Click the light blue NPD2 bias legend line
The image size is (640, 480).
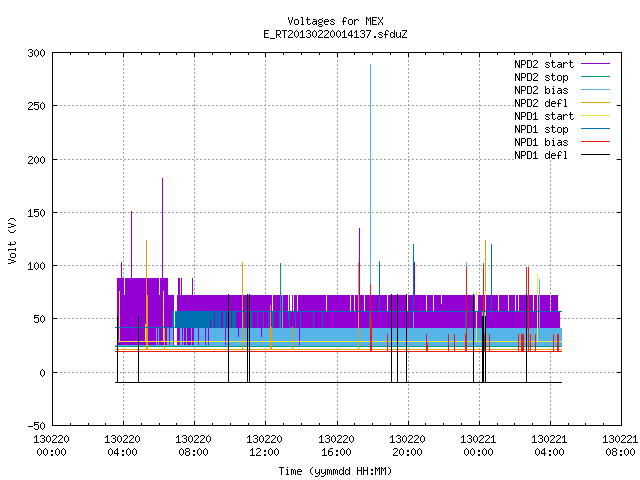pos(596,90)
